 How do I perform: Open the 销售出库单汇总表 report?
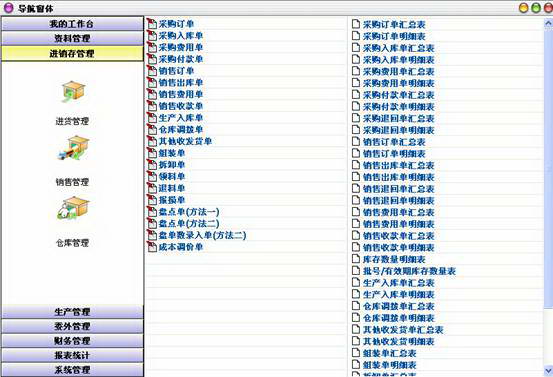point(399,165)
